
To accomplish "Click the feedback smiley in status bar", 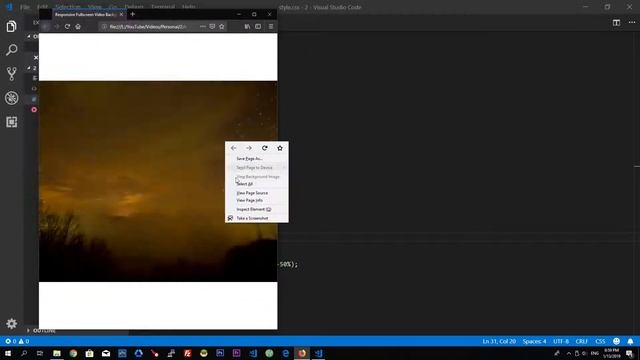I will pyautogui.click(x=616, y=341).
